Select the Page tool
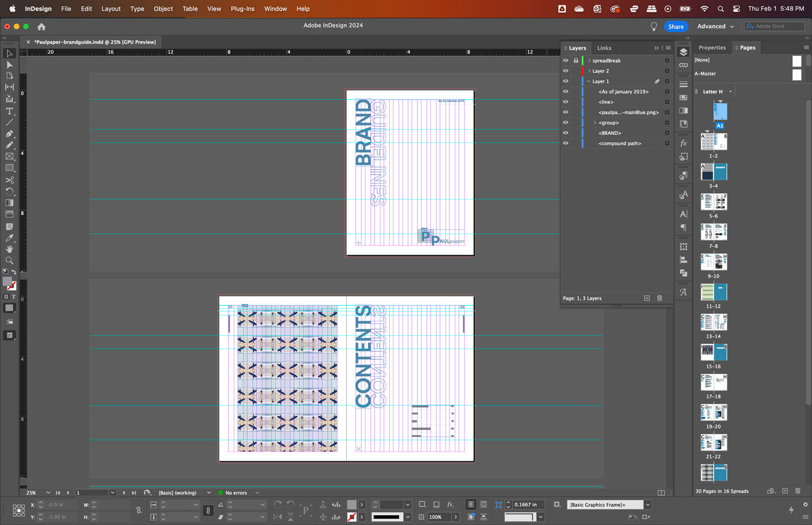The image size is (812, 525). 9,76
